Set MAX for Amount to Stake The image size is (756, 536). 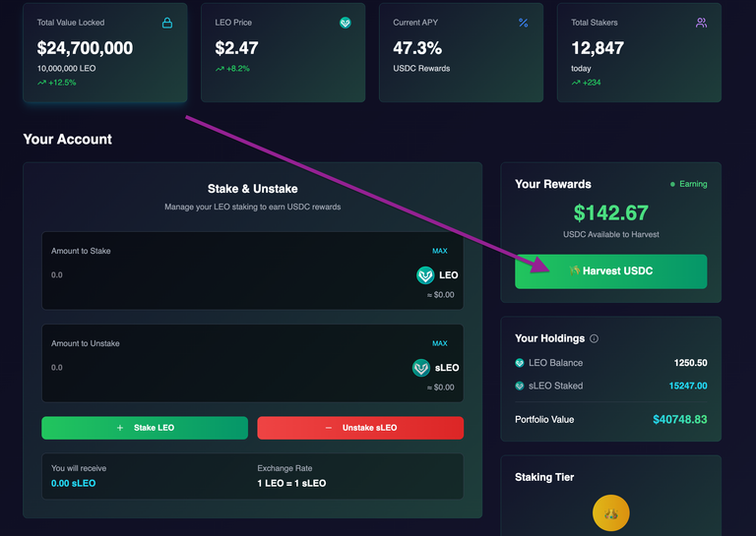pyautogui.click(x=440, y=251)
